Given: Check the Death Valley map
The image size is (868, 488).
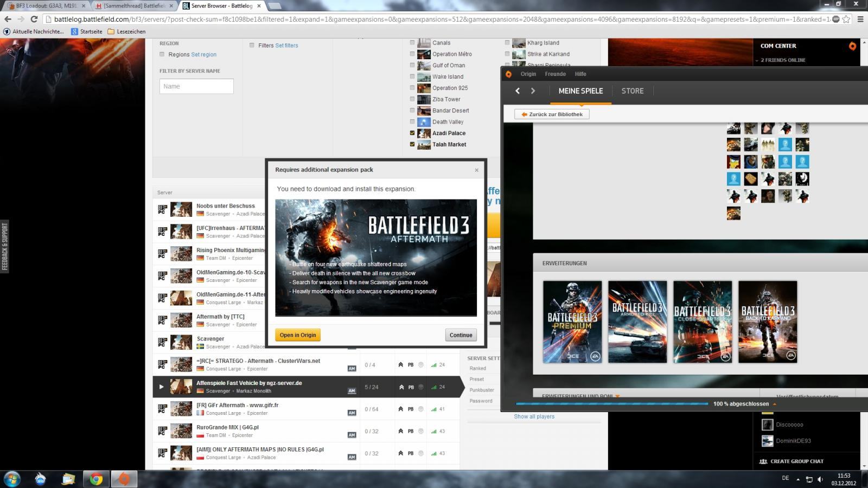Looking at the screenshot, I should coord(412,122).
